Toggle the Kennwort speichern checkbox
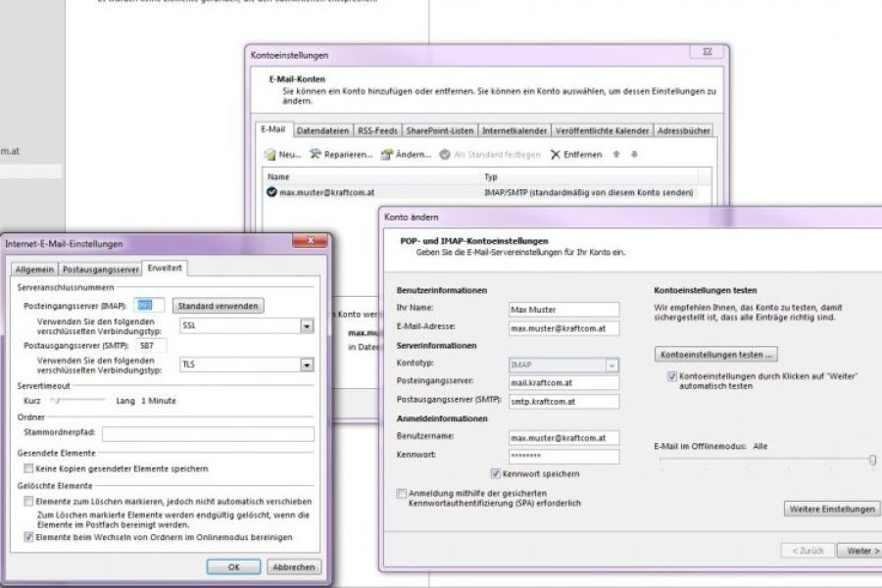Image resolution: width=882 pixels, height=588 pixels. tap(495, 473)
